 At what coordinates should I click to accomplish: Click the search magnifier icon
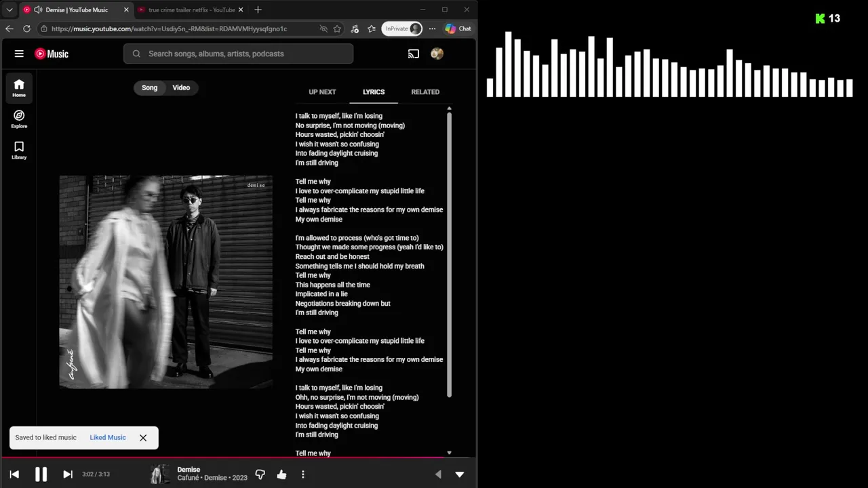point(136,54)
